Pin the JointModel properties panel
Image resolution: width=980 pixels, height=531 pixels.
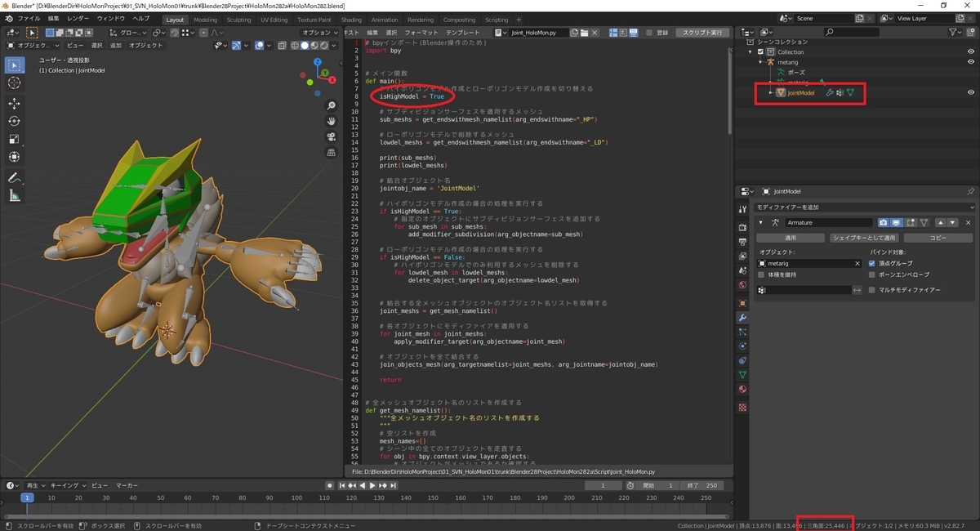click(970, 191)
